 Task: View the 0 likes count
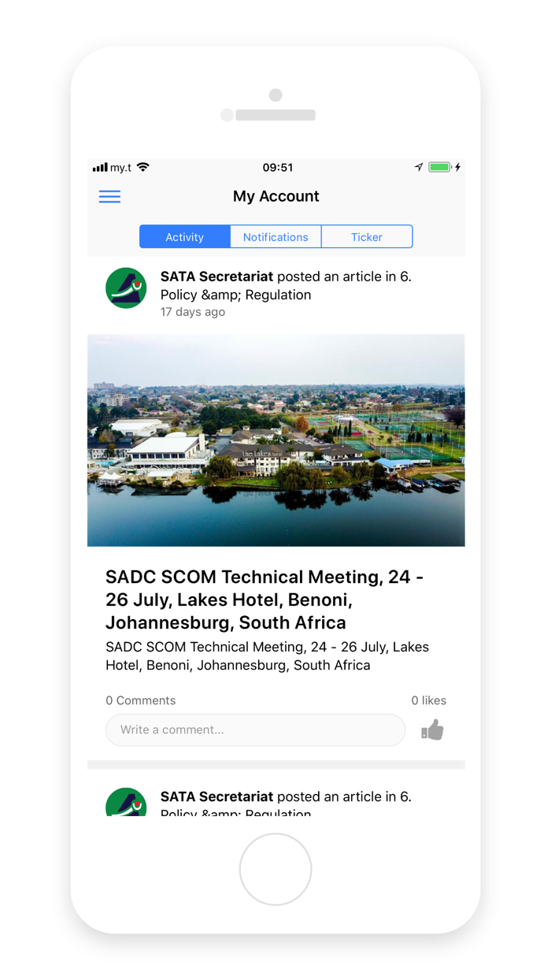(x=428, y=700)
